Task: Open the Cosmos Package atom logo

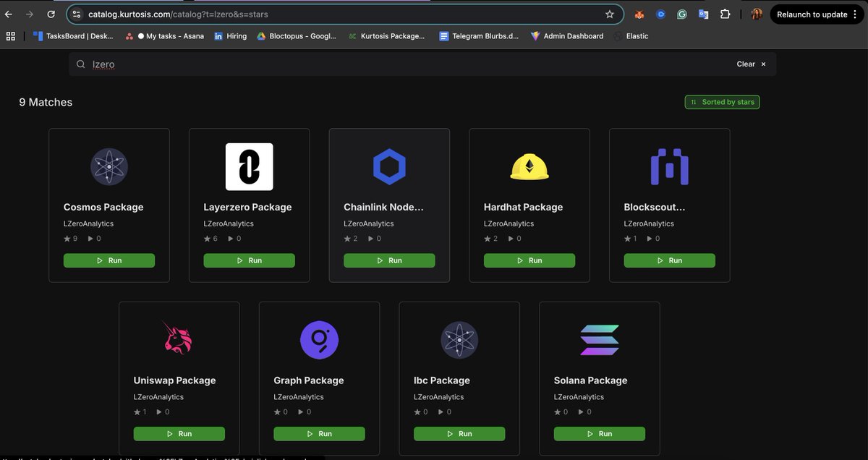Action: (x=109, y=167)
